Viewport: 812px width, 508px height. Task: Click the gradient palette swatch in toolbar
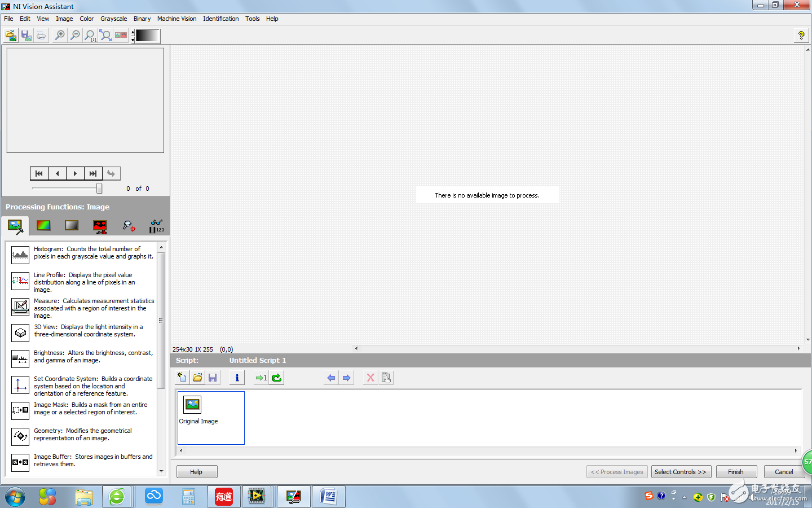pos(148,36)
